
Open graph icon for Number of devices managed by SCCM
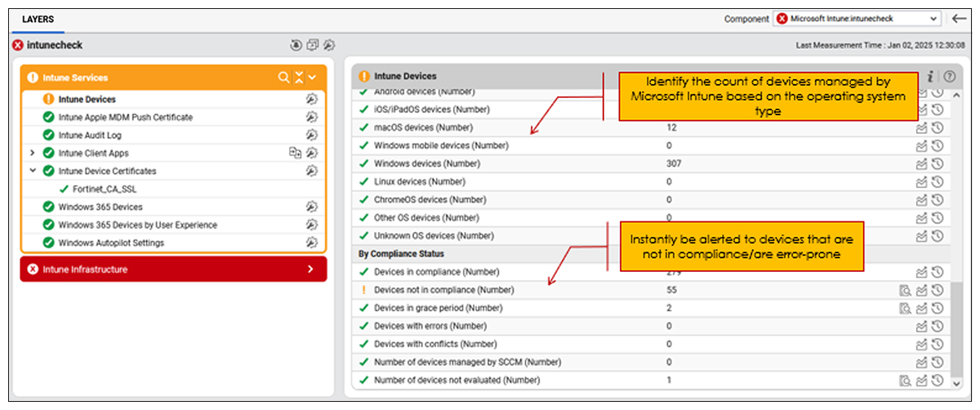[922, 362]
